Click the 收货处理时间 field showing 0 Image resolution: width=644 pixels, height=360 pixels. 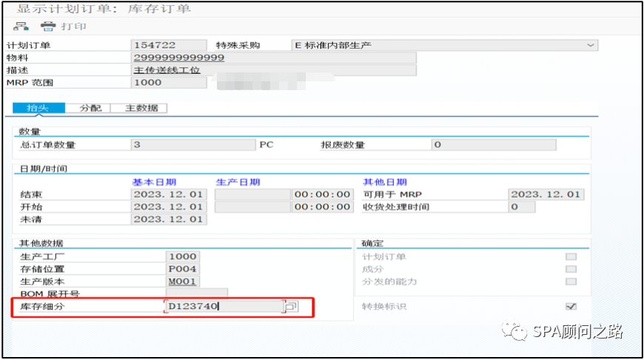tap(522, 207)
